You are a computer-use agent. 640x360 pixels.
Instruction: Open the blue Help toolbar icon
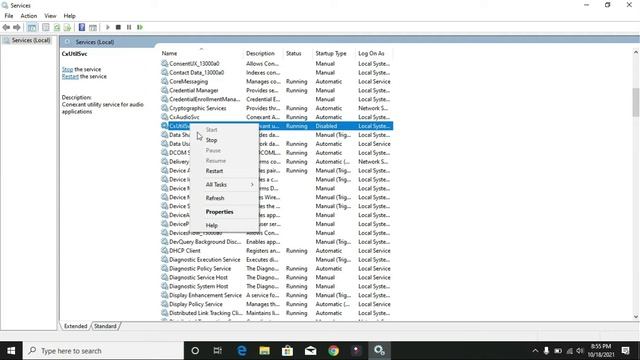(x=82, y=27)
